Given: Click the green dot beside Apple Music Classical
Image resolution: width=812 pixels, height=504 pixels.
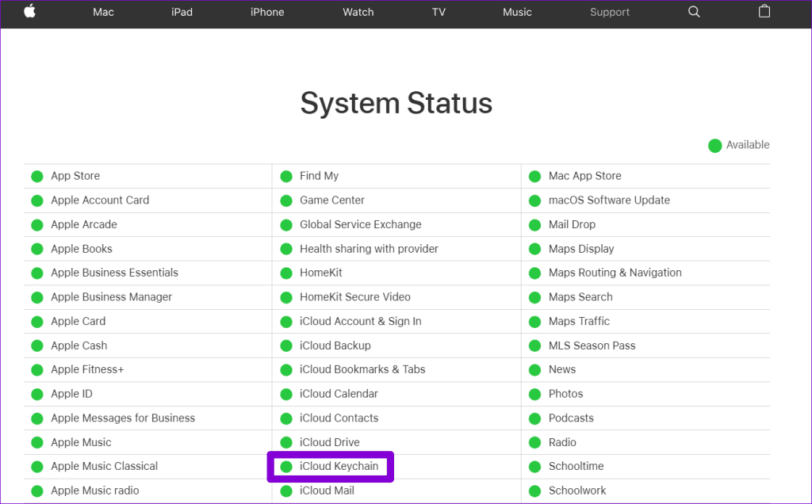Looking at the screenshot, I should 36,466.
